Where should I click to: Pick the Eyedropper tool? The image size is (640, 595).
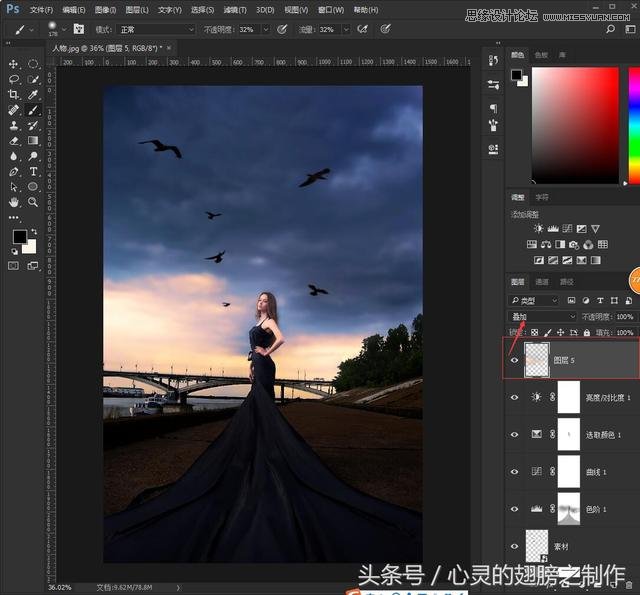tap(33, 94)
